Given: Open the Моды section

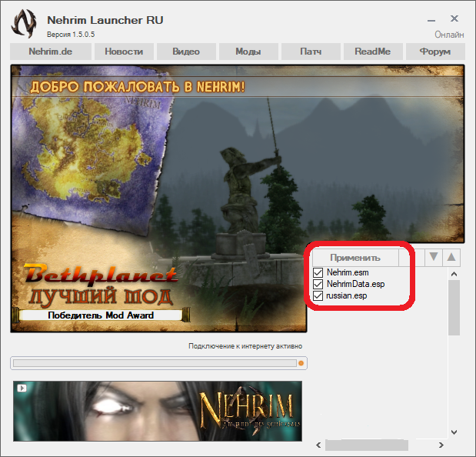Looking at the screenshot, I should point(248,52).
